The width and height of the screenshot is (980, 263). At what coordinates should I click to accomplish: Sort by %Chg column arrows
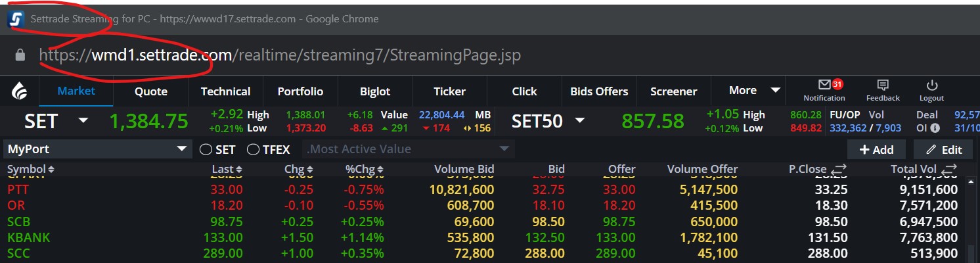(x=380, y=170)
